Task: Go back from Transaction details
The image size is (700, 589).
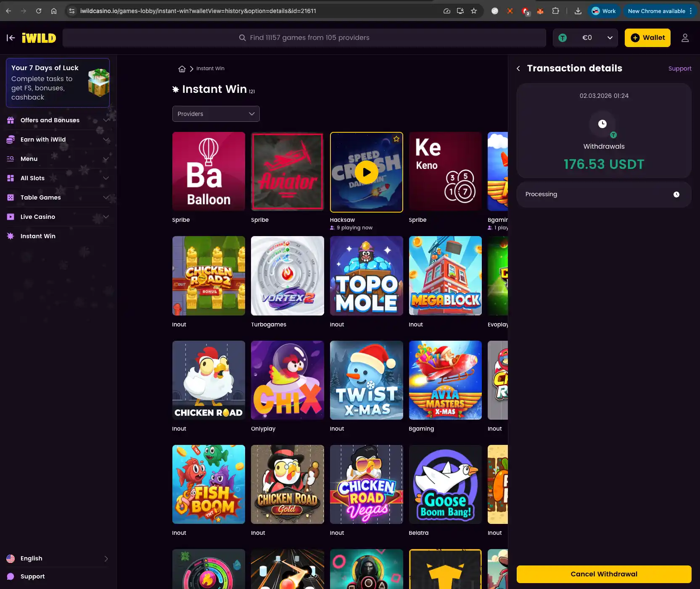Action: tap(518, 68)
